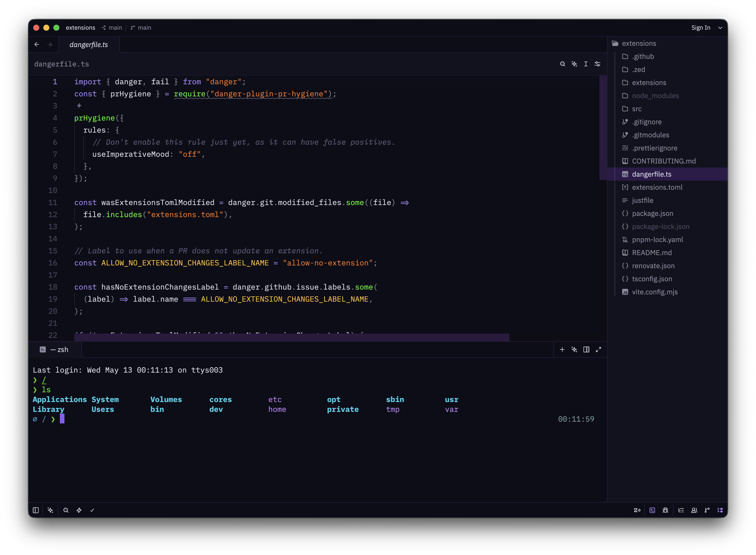Open collaboration panel people icon

coord(694,510)
